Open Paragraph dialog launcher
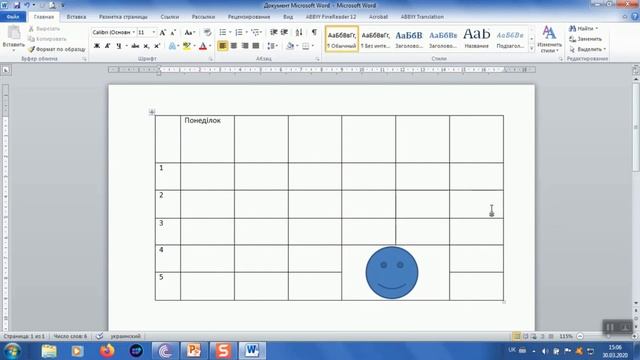 pos(317,59)
